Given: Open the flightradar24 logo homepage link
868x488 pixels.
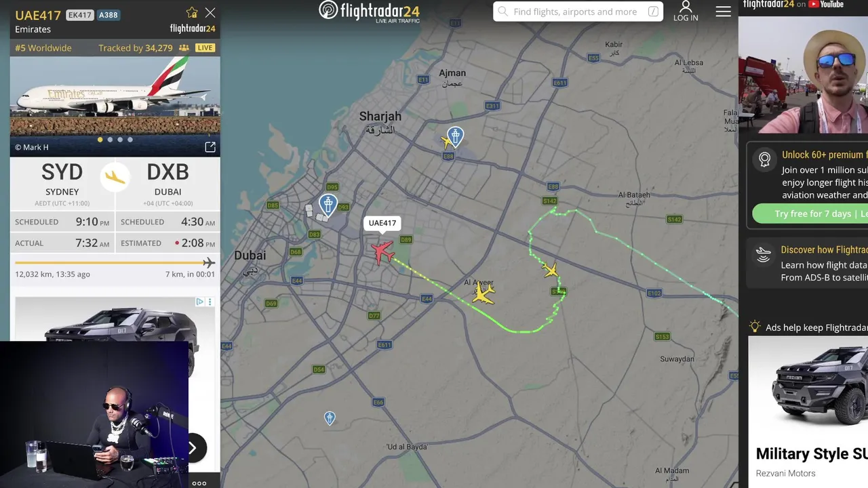Looking at the screenshot, I should click(370, 12).
